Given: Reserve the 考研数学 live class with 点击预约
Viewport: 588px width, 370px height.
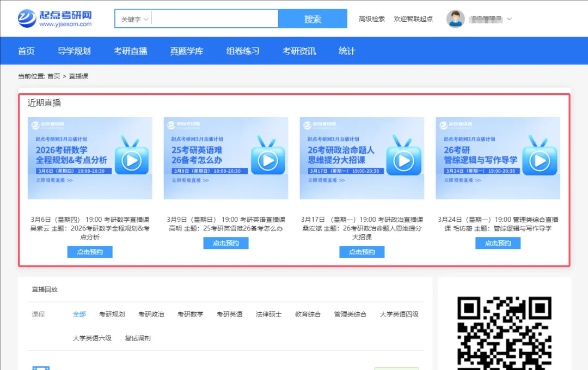Looking at the screenshot, I should pyautogui.click(x=90, y=252).
